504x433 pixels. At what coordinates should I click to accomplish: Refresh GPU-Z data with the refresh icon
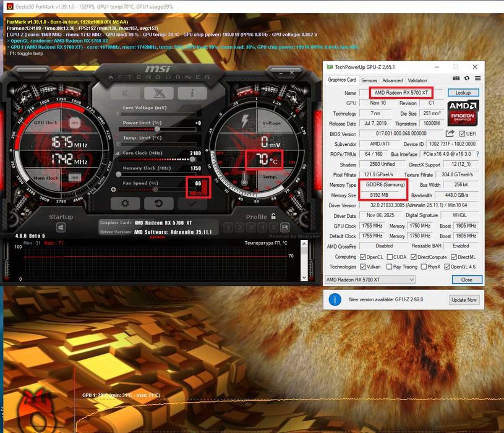click(x=467, y=78)
